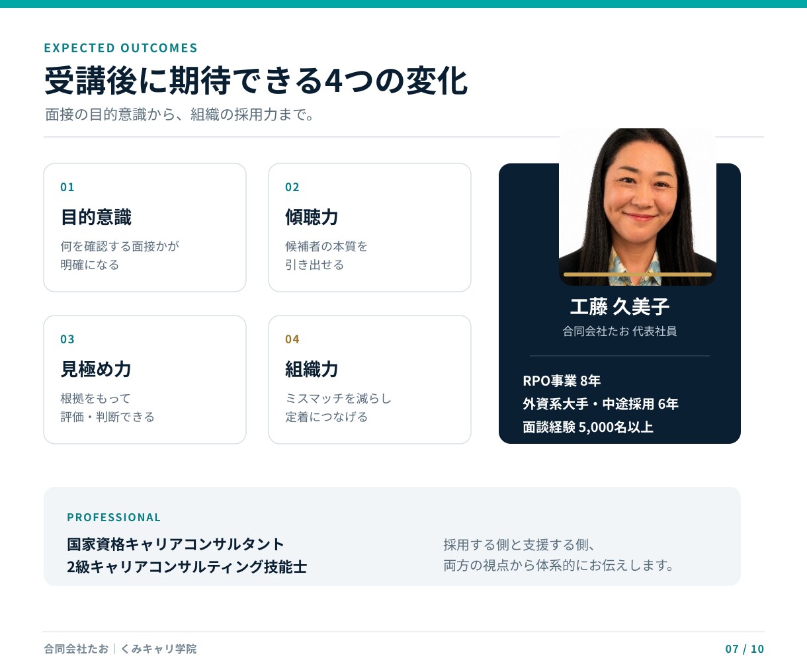Select the 面談経験 5,000名以上 line
Screen dimensions: 807x672
click(x=588, y=427)
